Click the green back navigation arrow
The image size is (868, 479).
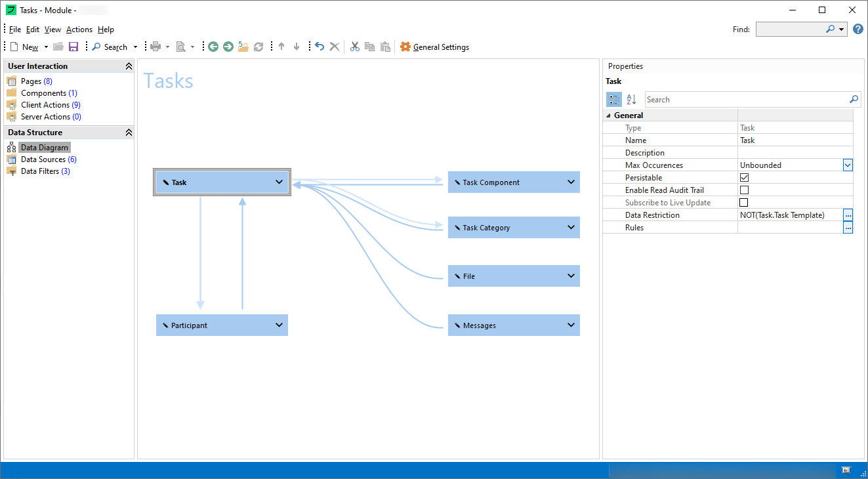click(213, 47)
